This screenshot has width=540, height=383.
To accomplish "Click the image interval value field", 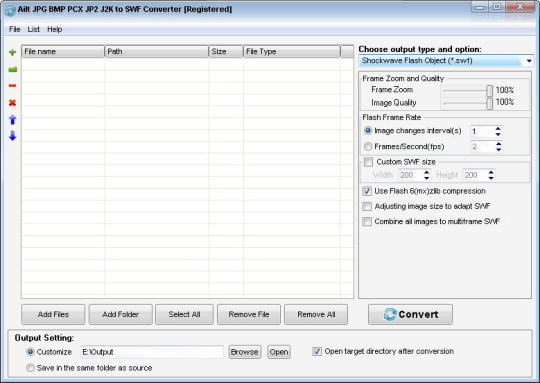I will point(482,131).
